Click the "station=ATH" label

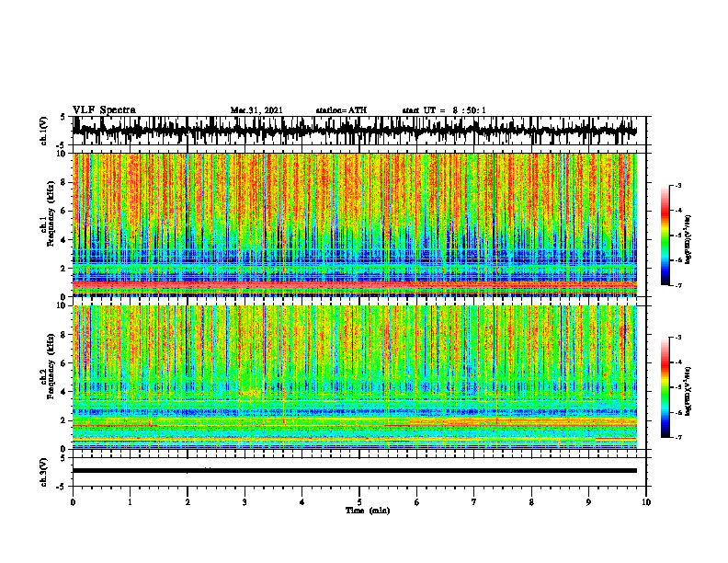point(341,110)
